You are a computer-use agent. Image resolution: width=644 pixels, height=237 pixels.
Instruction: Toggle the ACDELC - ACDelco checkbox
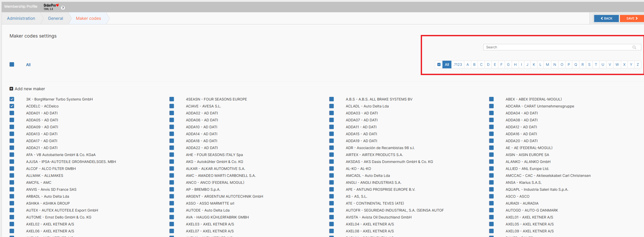click(x=12, y=106)
